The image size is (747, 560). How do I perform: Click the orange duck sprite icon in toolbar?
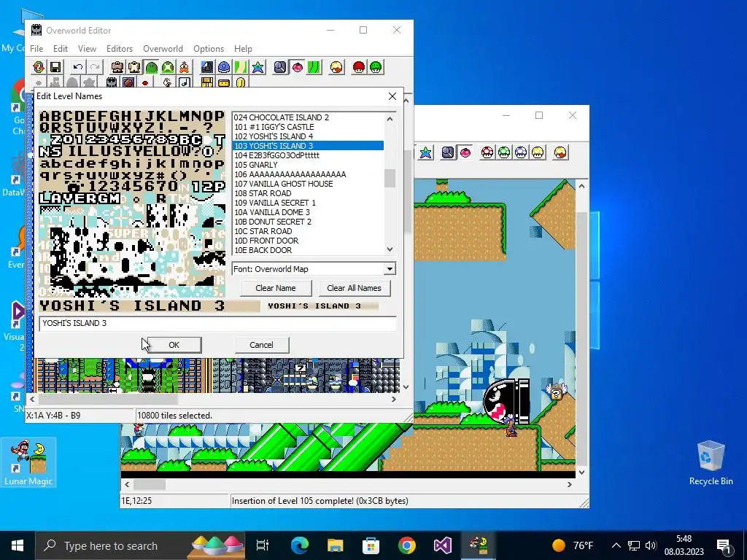point(185,67)
